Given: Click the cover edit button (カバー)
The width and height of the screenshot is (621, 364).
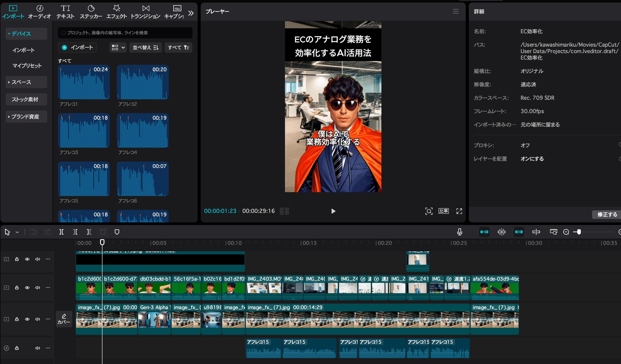Looking at the screenshot, I should [x=64, y=319].
